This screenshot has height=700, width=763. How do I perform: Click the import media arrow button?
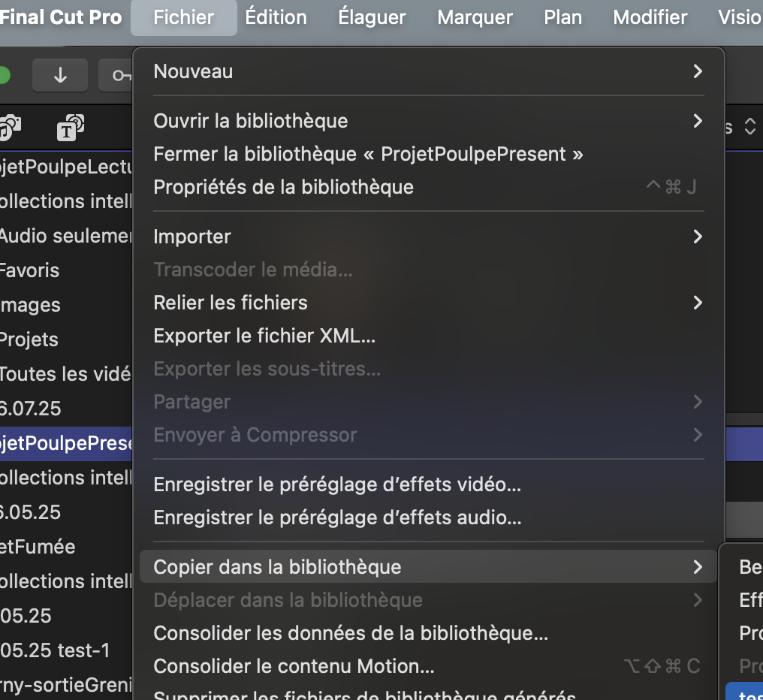60,75
